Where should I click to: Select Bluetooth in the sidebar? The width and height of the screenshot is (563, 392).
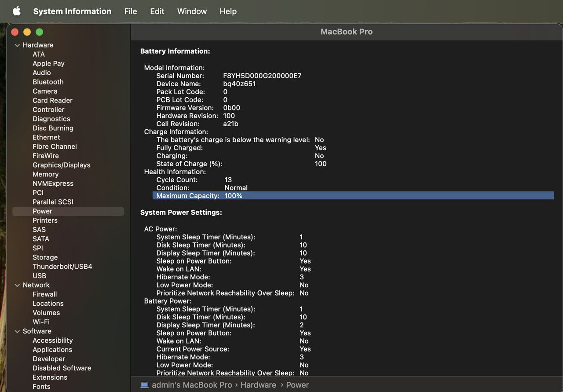(x=48, y=82)
